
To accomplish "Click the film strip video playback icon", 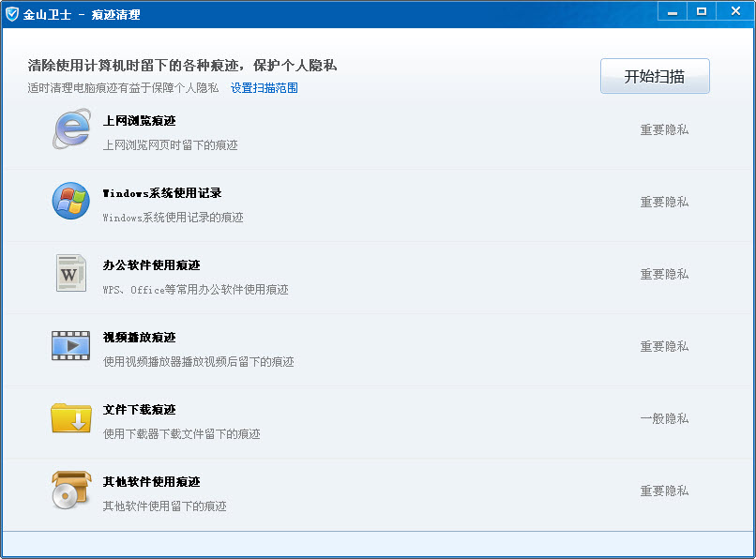I will pyautogui.click(x=71, y=345).
